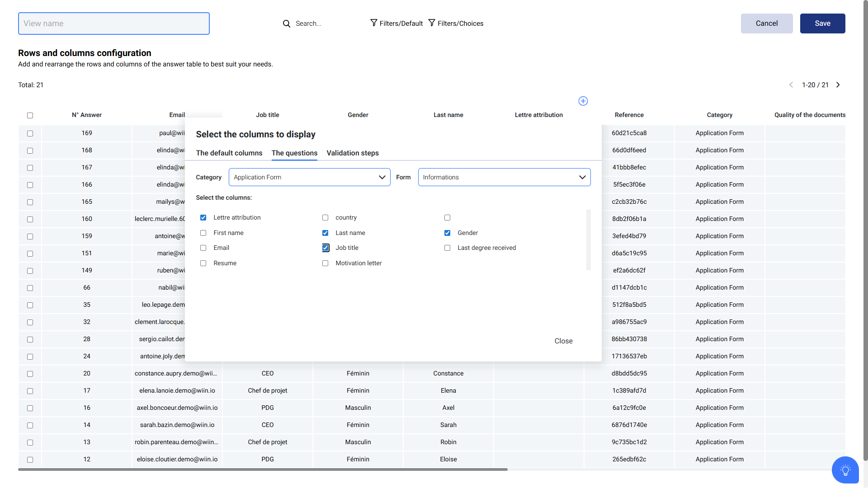Switch to The default columns tab
868x488 pixels.
229,153
